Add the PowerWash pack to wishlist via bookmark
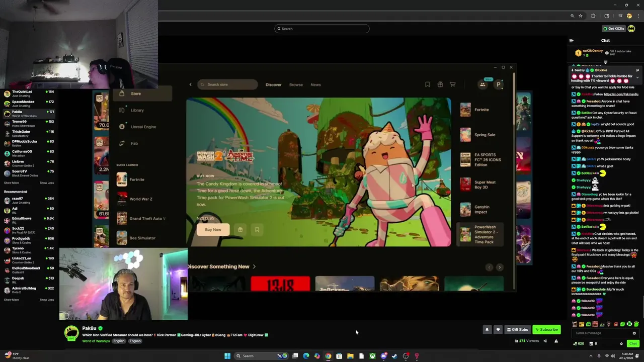This screenshot has height=362, width=644. pos(257,230)
